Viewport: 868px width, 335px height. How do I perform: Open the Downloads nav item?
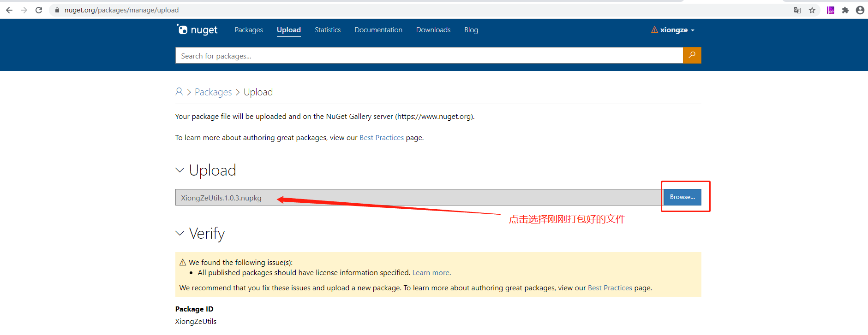coord(433,30)
